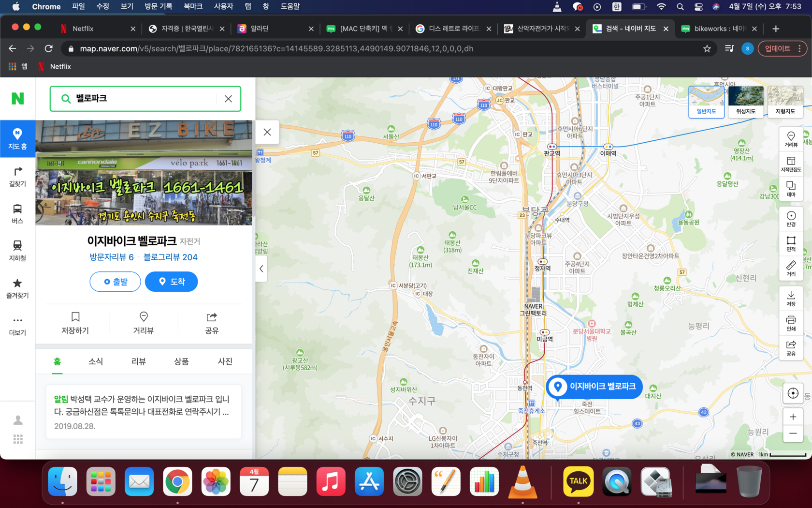
Task: Switch to the 상품 tab
Action: (x=182, y=361)
